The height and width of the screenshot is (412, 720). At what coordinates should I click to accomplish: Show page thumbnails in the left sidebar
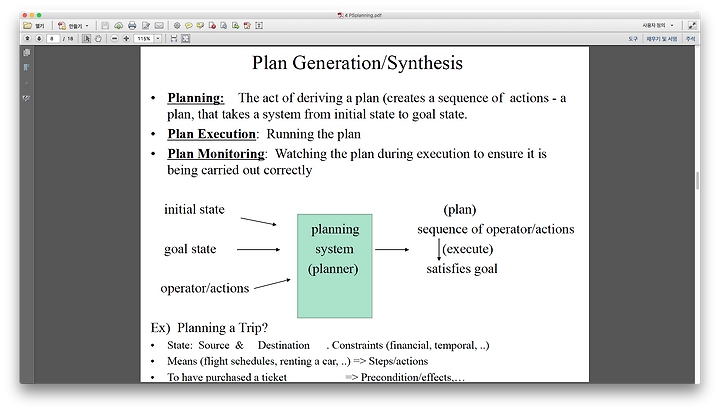[x=27, y=52]
